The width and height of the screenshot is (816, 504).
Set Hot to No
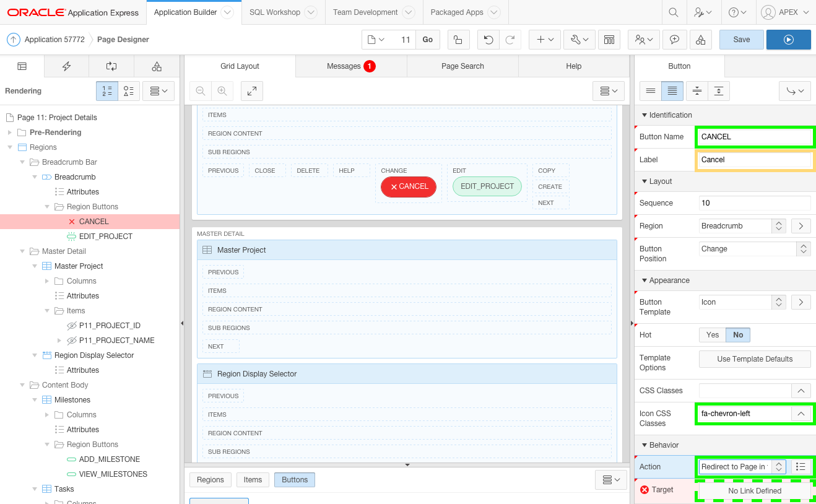(738, 335)
